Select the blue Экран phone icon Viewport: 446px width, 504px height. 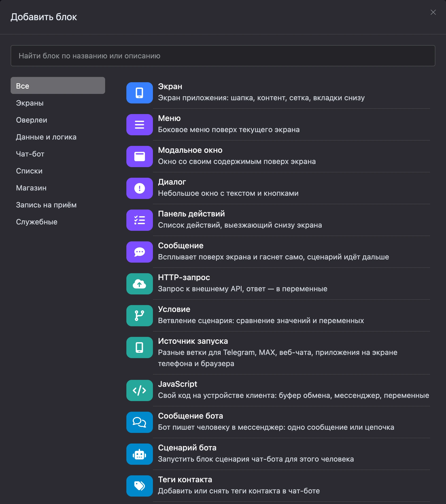(x=139, y=93)
